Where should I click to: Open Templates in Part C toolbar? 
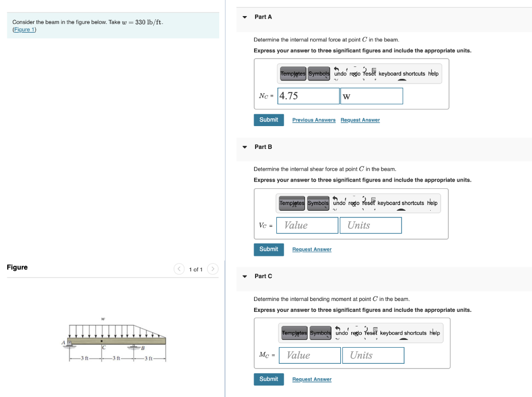[294, 333]
